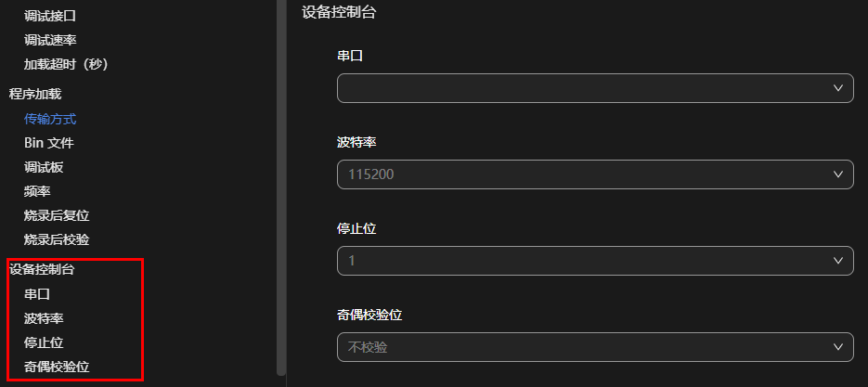Select 调试板 in the sidebar

pos(44,167)
